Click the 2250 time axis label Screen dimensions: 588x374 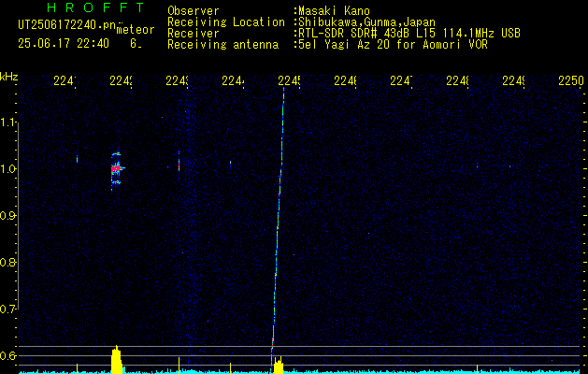pos(571,80)
